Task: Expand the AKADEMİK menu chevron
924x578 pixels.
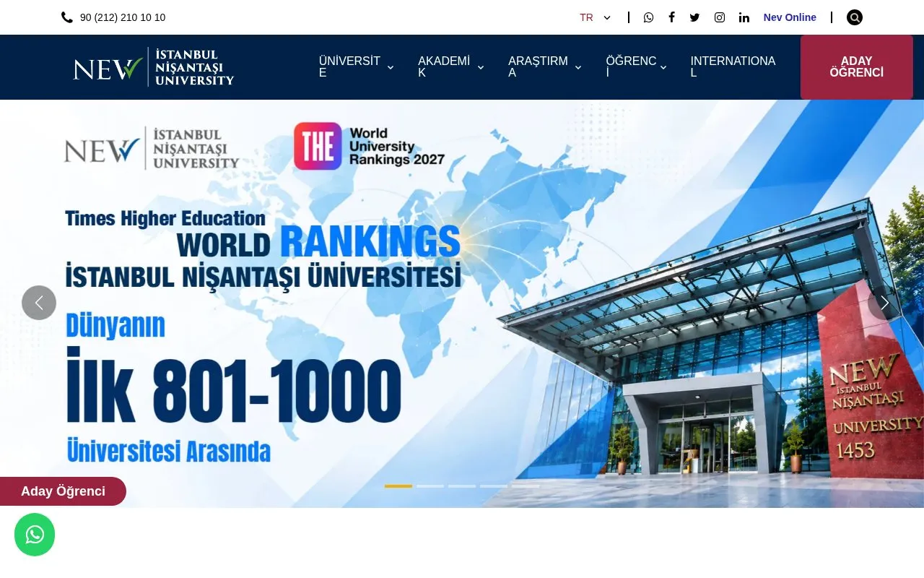Action: click(x=481, y=67)
